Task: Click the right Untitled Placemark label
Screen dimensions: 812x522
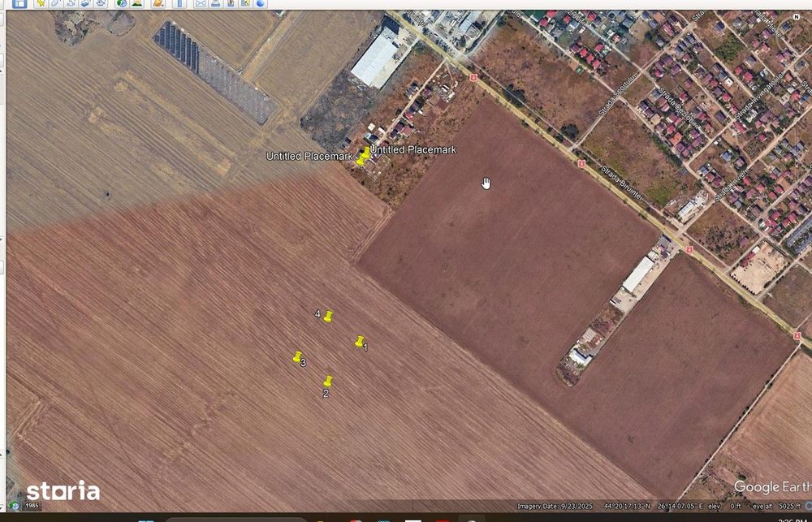Action: click(x=412, y=149)
